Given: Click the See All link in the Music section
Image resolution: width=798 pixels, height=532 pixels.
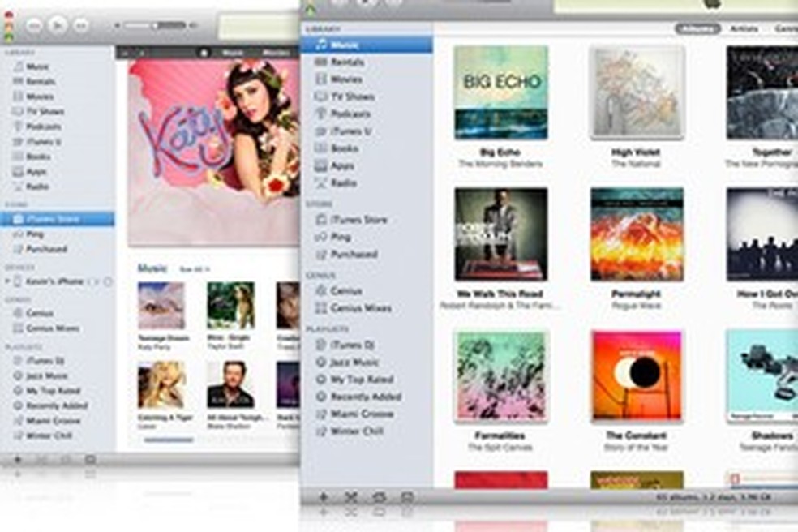Looking at the screenshot, I should pos(193,268).
